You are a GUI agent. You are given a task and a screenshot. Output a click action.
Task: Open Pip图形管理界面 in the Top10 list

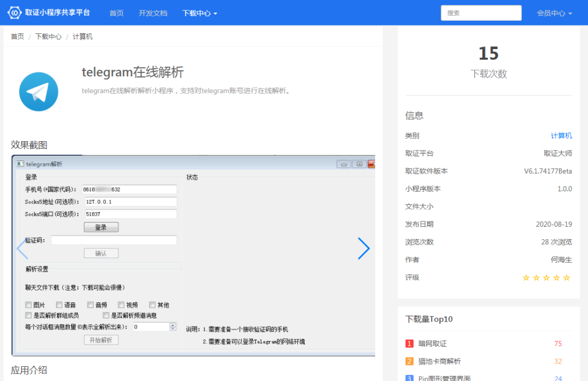click(444, 377)
